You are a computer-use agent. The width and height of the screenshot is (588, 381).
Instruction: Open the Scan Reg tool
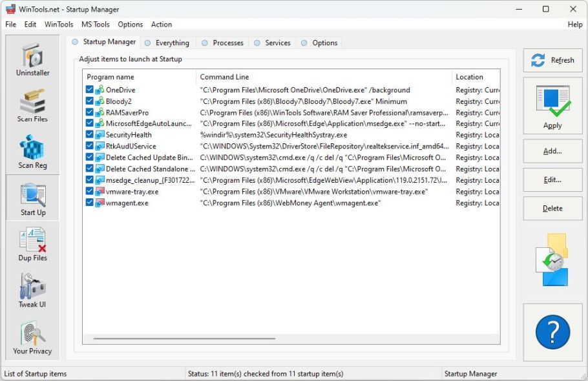tap(32, 152)
